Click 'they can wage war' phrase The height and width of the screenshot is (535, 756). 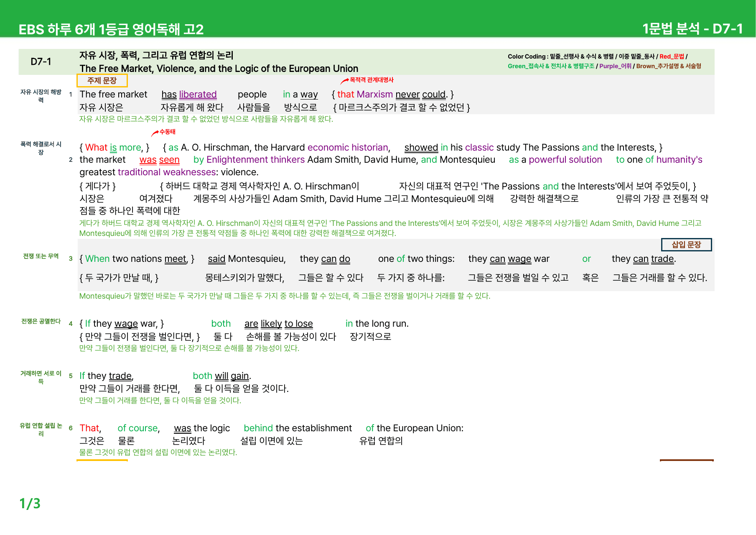coord(509,259)
